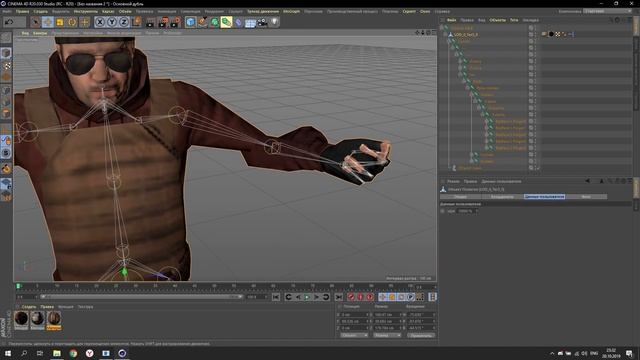This screenshot has height=360, width=640.
Task: Open the File menu in Object Manager
Action: [451, 20]
